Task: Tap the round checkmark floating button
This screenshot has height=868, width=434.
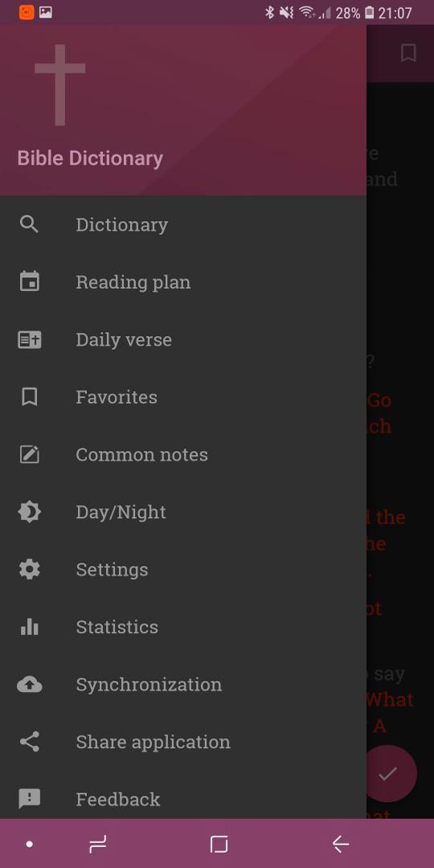Action: click(388, 773)
